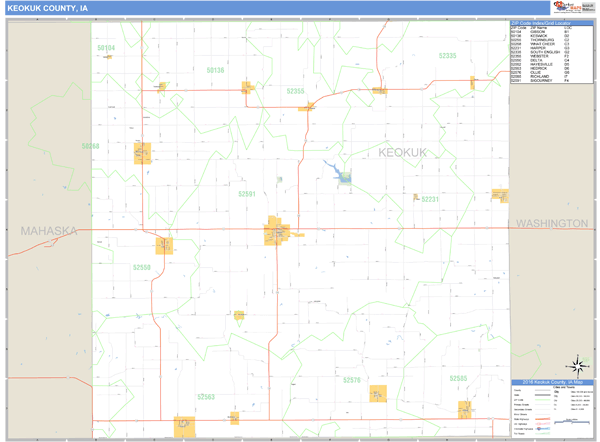Viewport: 600px width, 442px height.
Task: Select the ZIP code label 52231
Action: 430,199
